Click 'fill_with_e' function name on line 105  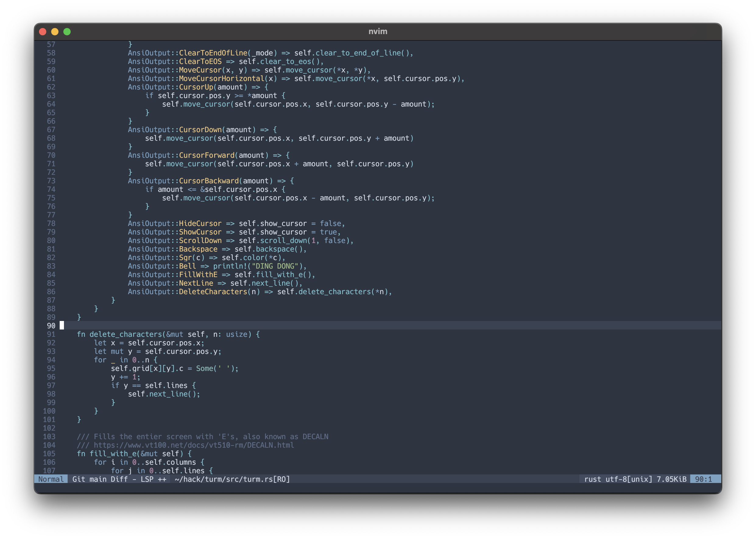click(x=113, y=453)
